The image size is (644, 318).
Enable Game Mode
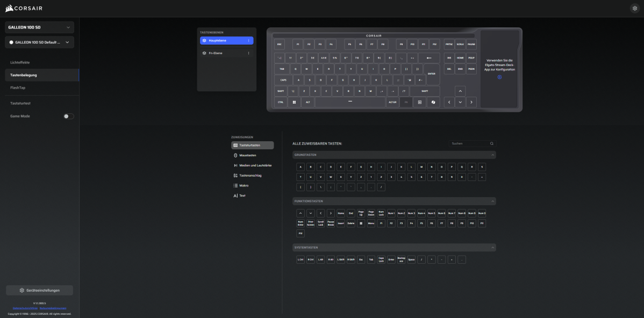[x=68, y=115]
